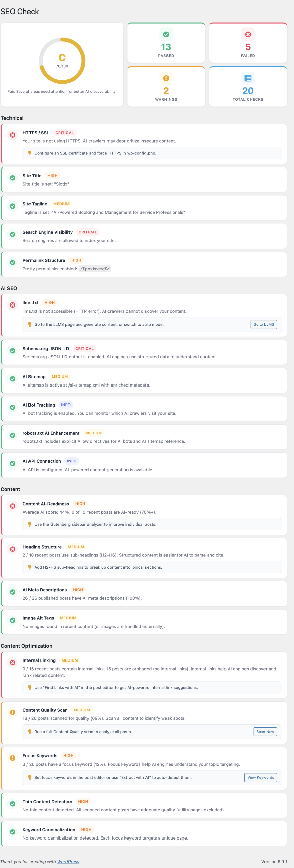Open the View Keywords button
This screenshot has height=868, width=294.
point(260,777)
